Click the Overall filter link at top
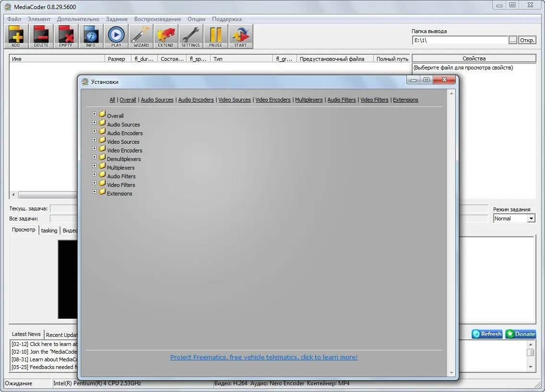545x392 pixels. pos(128,100)
